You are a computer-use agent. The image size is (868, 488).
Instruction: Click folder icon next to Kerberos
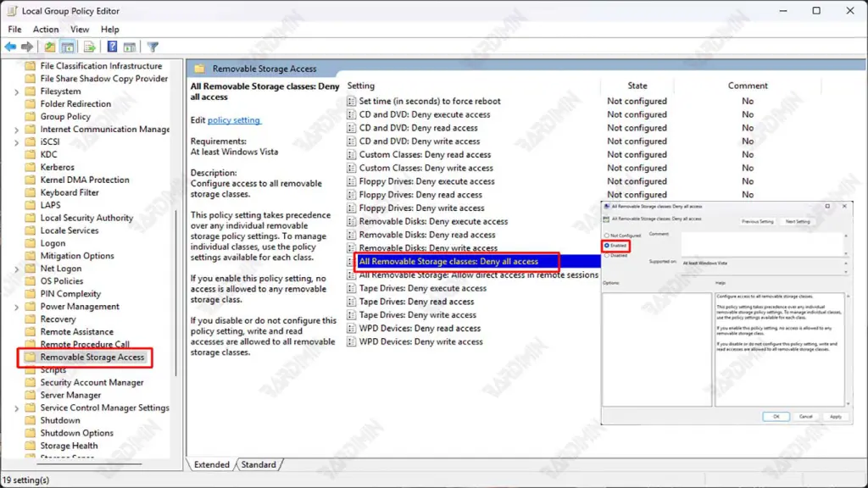click(31, 167)
